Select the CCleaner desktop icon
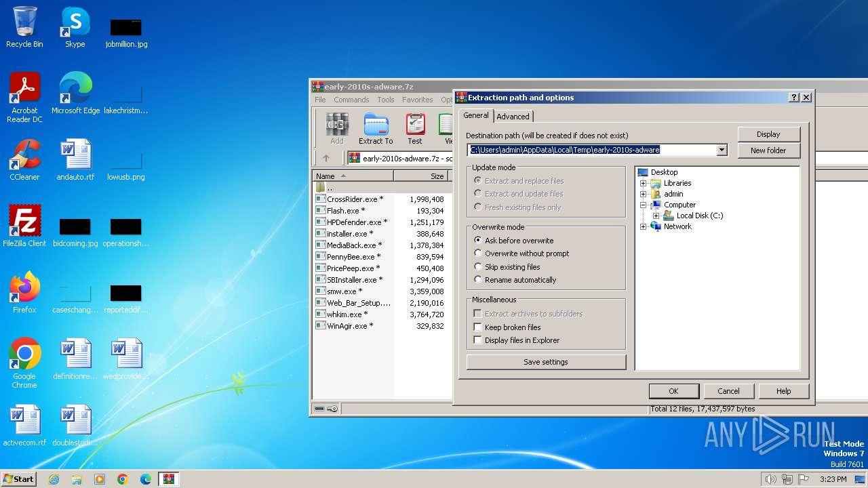Screen dimensions: 868x488 [24, 160]
